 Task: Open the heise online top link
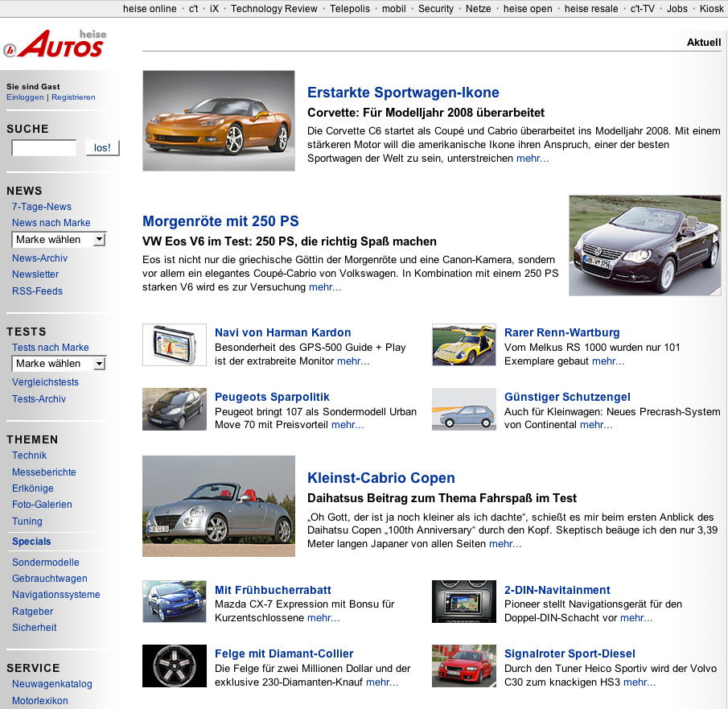(x=150, y=8)
